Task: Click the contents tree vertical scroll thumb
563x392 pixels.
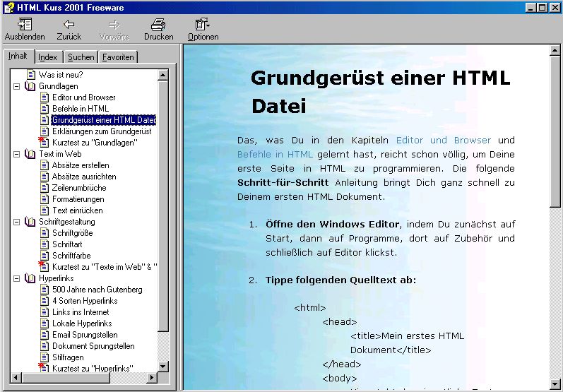Action: [x=163, y=206]
